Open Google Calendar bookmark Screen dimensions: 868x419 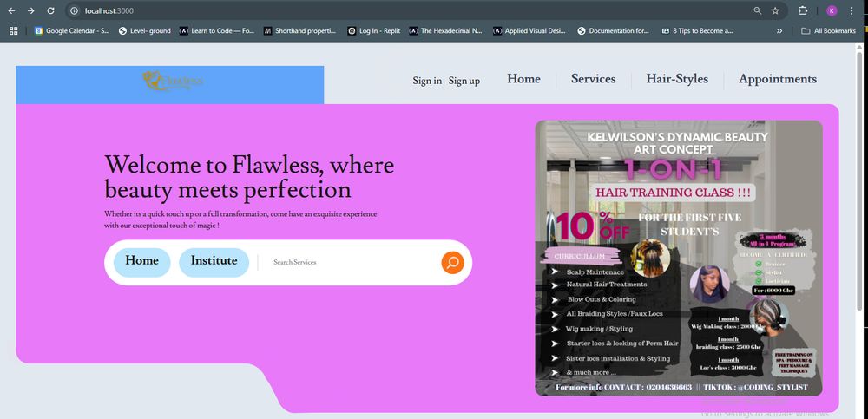click(72, 31)
